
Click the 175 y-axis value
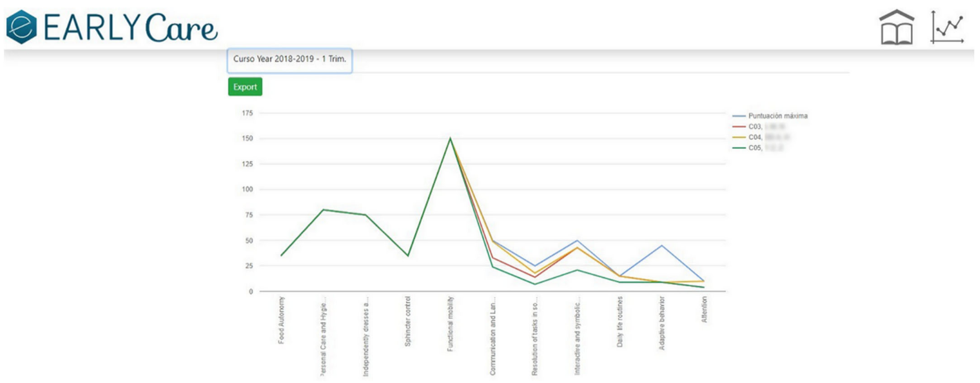tap(247, 113)
